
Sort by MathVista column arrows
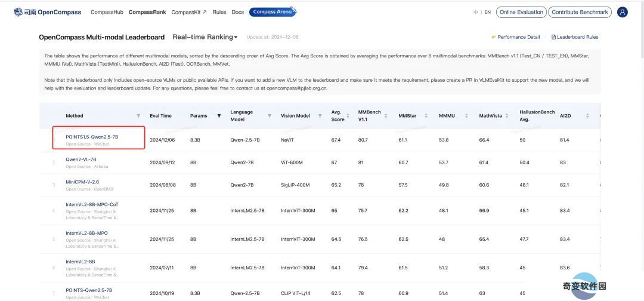click(x=507, y=116)
